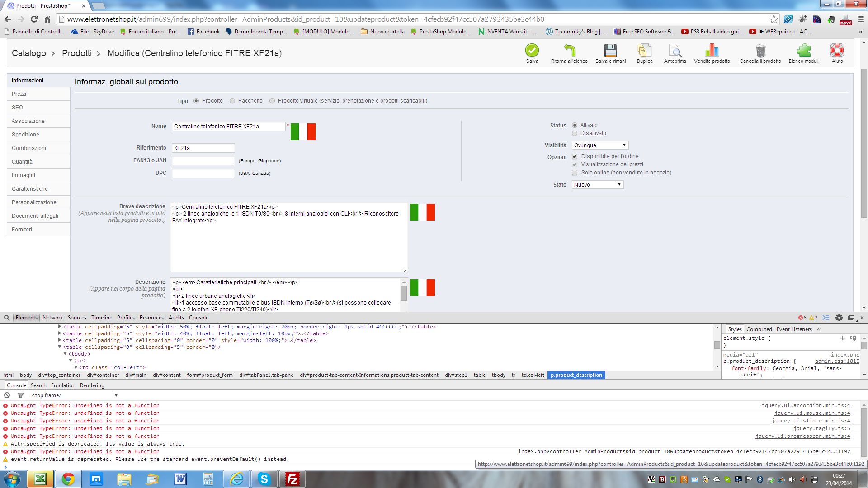Click the Italian flag beside Descrizione
This screenshot has height=488, width=868.
(x=422, y=287)
